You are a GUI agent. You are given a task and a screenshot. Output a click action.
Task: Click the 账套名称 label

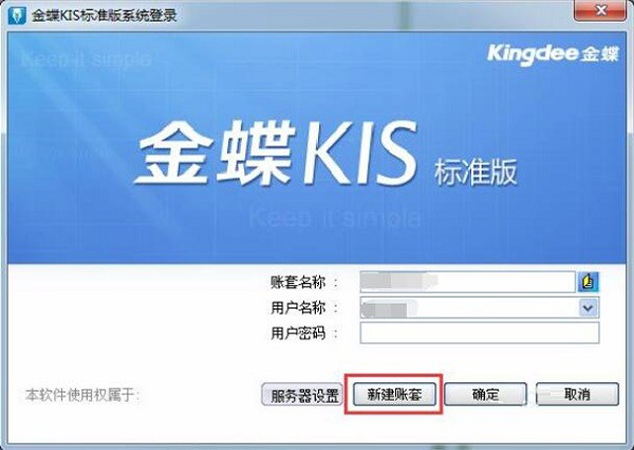298,282
